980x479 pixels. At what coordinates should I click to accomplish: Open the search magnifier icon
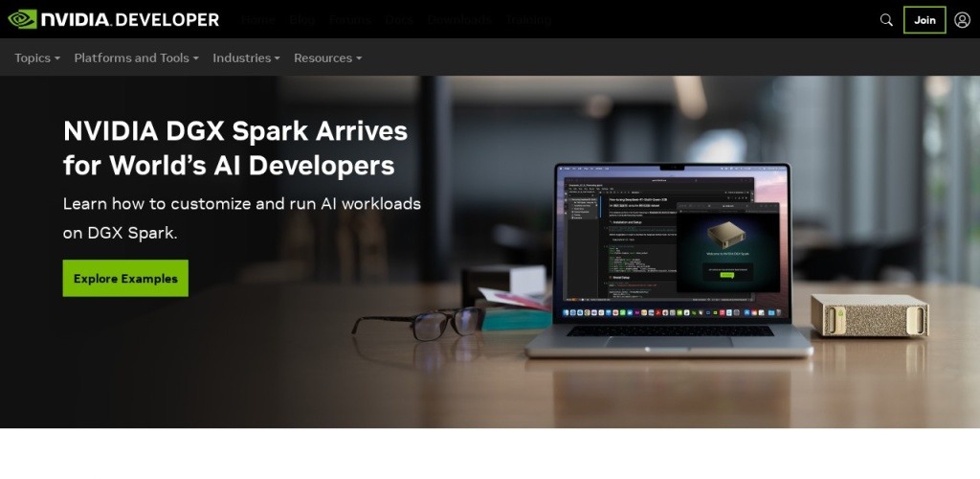[x=886, y=20]
